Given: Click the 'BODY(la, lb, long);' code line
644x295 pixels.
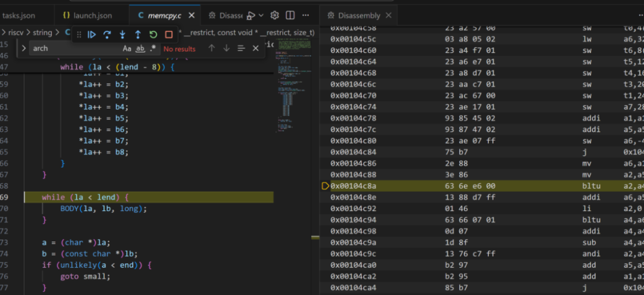Looking at the screenshot, I should coord(104,209).
